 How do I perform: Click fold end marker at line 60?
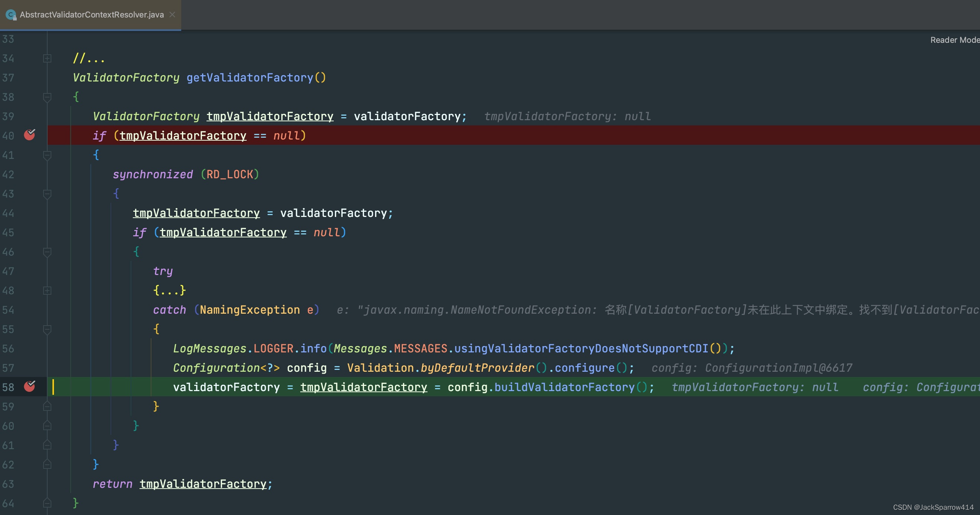pos(47,426)
